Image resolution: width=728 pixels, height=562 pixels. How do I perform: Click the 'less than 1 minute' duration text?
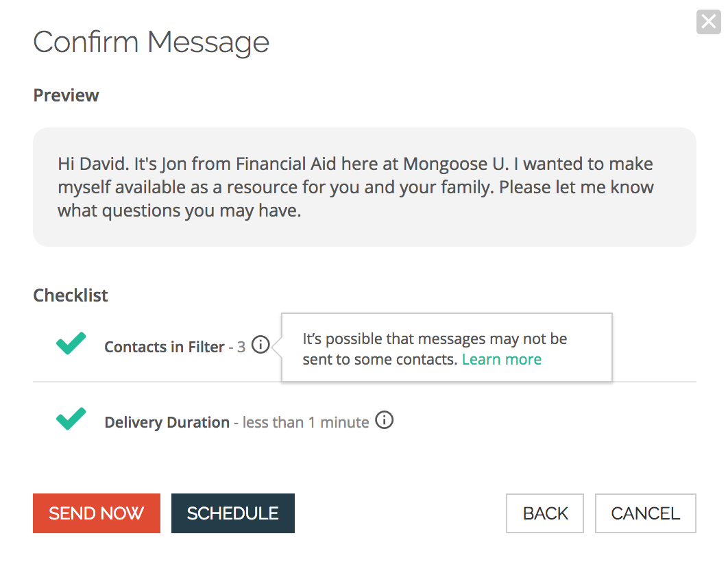(x=306, y=422)
